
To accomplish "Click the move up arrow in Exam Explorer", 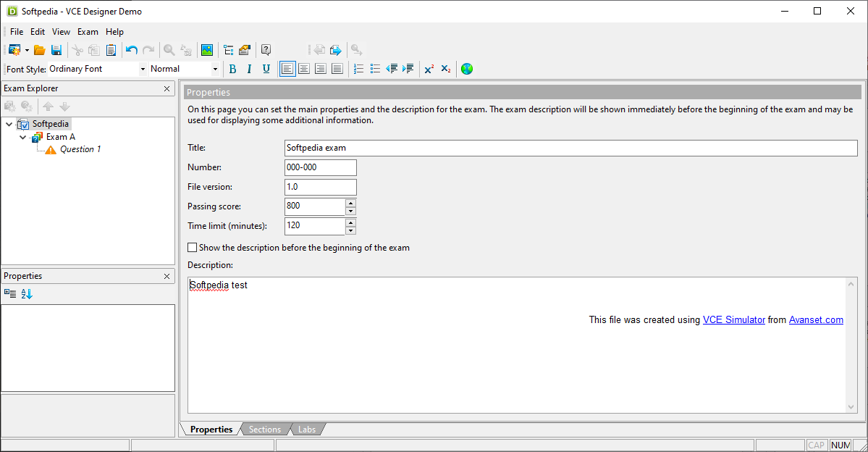I will [x=49, y=106].
